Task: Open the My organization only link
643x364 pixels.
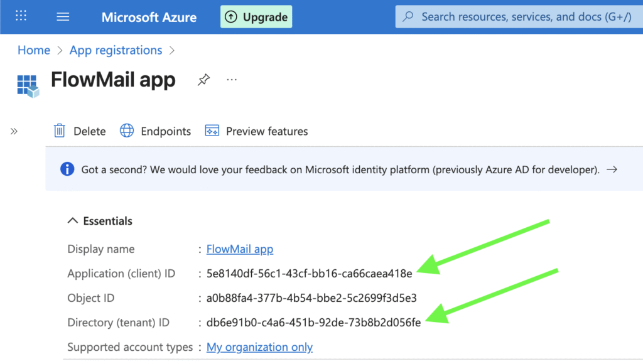Action: click(x=259, y=347)
